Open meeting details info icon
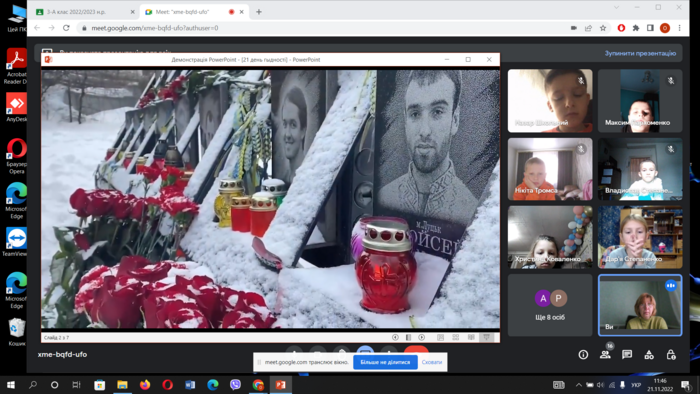This screenshot has height=394, width=700. coord(583,355)
